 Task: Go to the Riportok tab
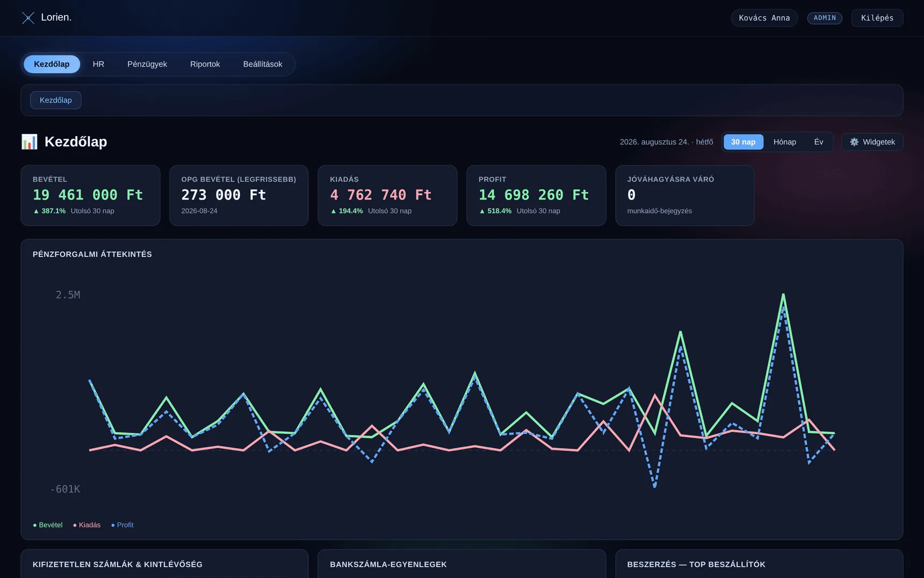coord(205,64)
